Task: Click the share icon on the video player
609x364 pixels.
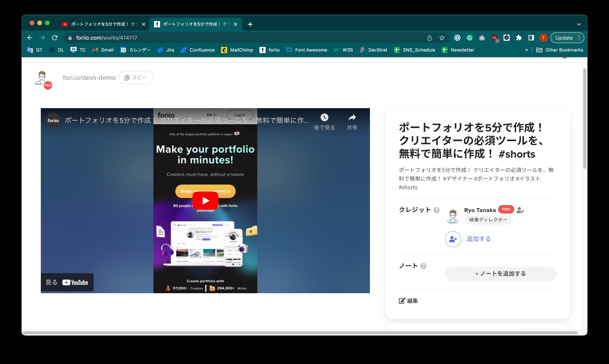Action: (x=352, y=118)
